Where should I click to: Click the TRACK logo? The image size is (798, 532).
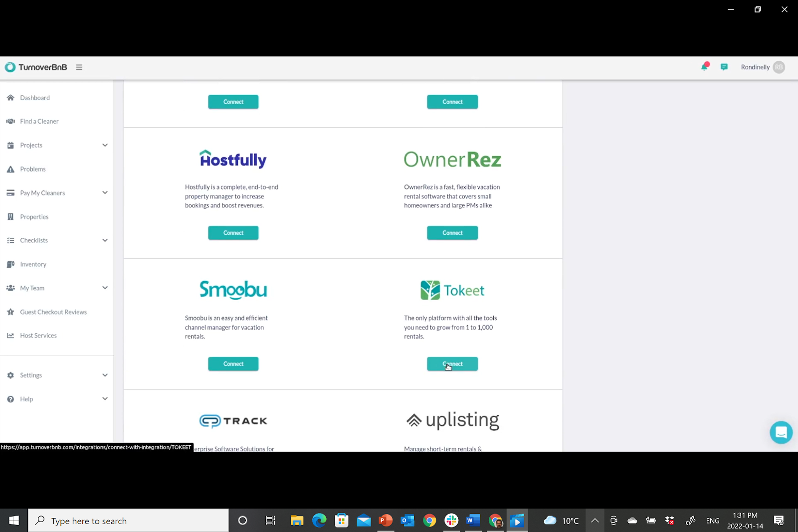point(233,421)
